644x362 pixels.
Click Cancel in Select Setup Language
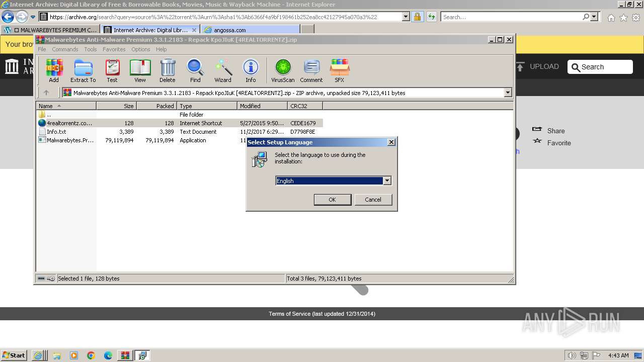(x=373, y=200)
